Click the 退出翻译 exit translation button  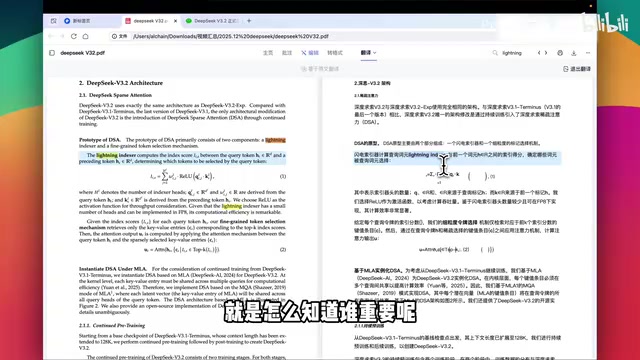[577, 69]
